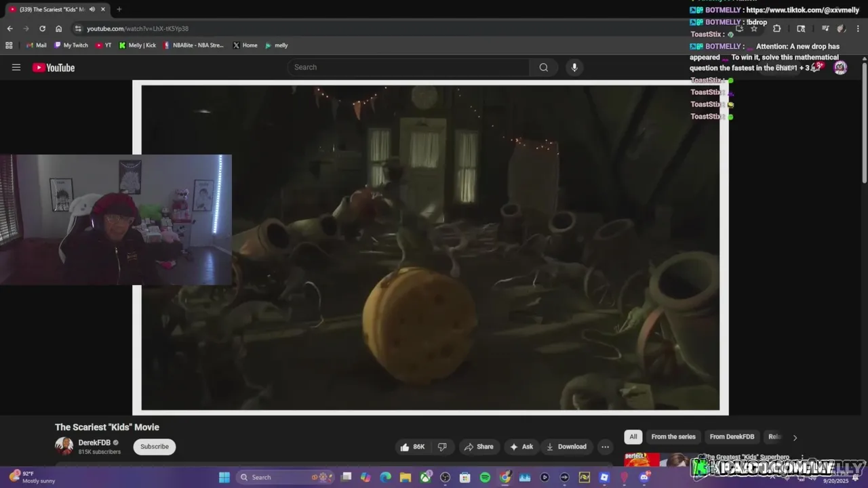Open the YT bookmark
This screenshot has height=488, width=868.
(x=104, y=45)
